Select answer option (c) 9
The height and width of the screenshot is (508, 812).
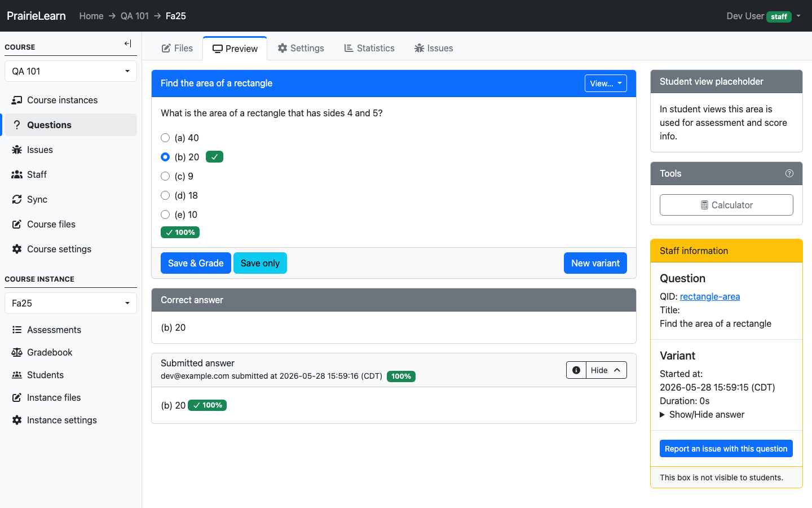pos(165,176)
